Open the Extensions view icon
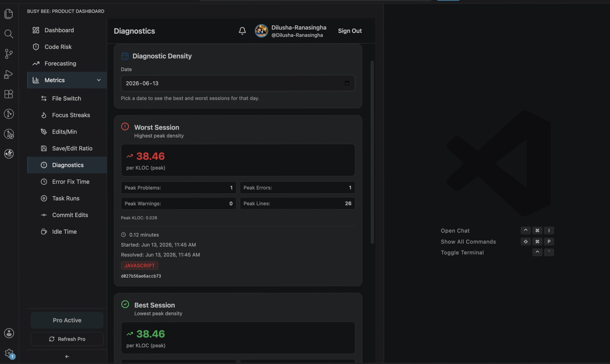Viewport: 610px width, 364px height. pos(9,94)
